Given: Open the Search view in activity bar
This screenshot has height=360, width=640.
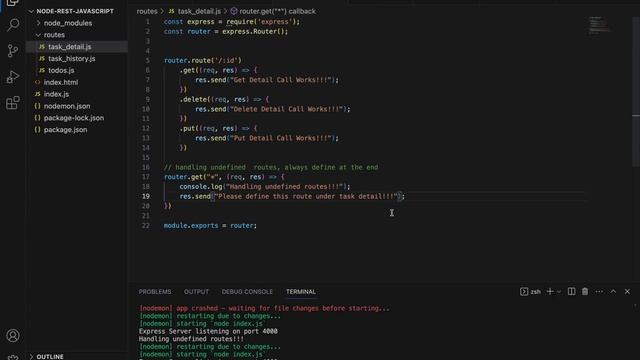Looking at the screenshot, I should pos(13,25).
